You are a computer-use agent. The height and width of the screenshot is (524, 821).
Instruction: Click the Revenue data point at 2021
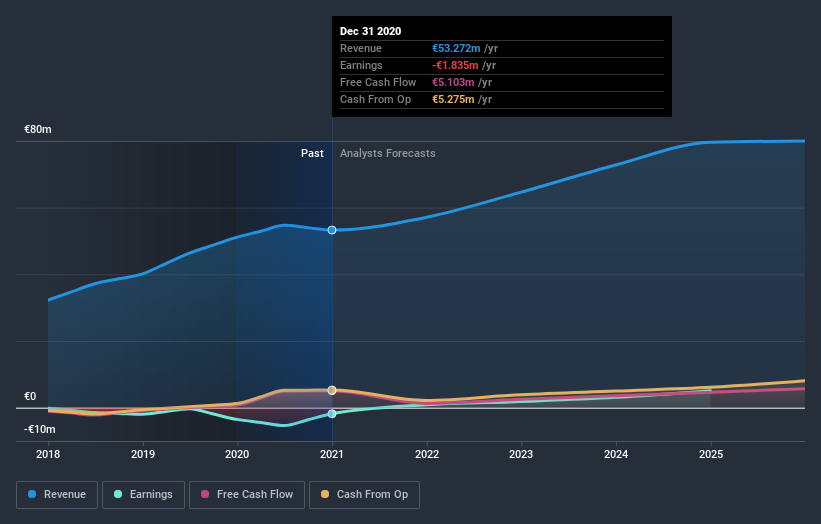pos(332,230)
